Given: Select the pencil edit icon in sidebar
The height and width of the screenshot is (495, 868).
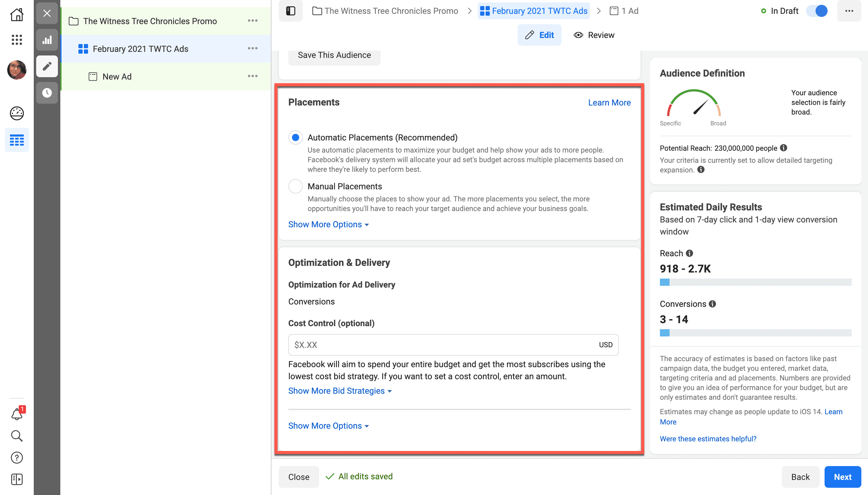Looking at the screenshot, I should click(47, 66).
